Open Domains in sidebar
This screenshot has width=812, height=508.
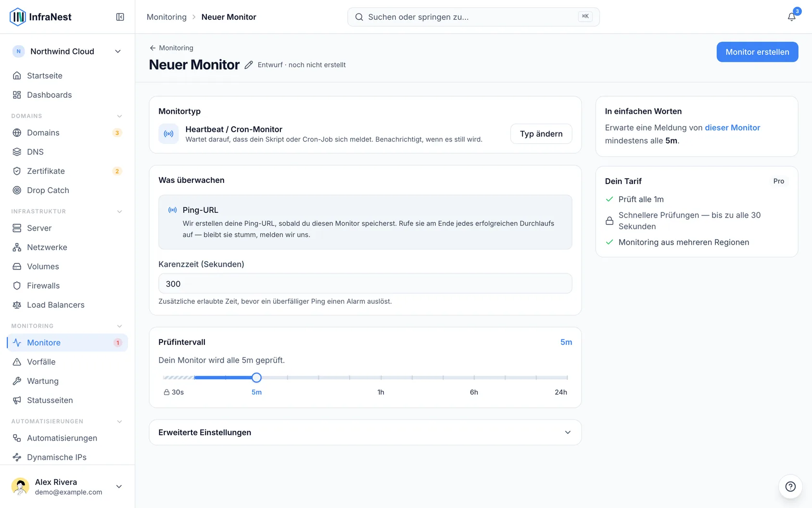[x=67, y=132]
